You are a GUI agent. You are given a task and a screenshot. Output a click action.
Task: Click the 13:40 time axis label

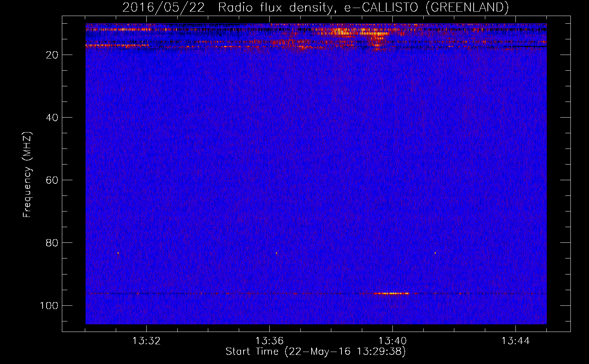pos(392,341)
